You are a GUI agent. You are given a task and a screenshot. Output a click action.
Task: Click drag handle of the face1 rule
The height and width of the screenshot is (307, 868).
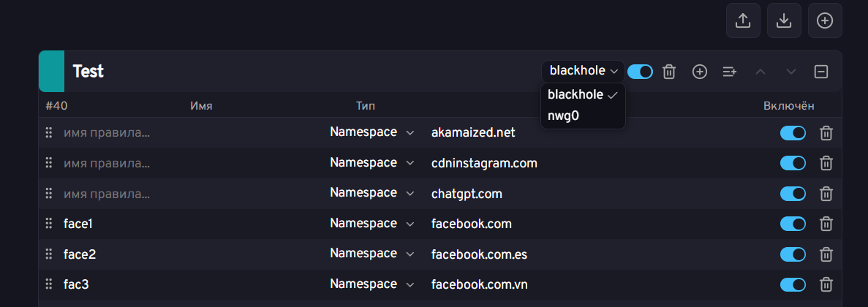49,224
